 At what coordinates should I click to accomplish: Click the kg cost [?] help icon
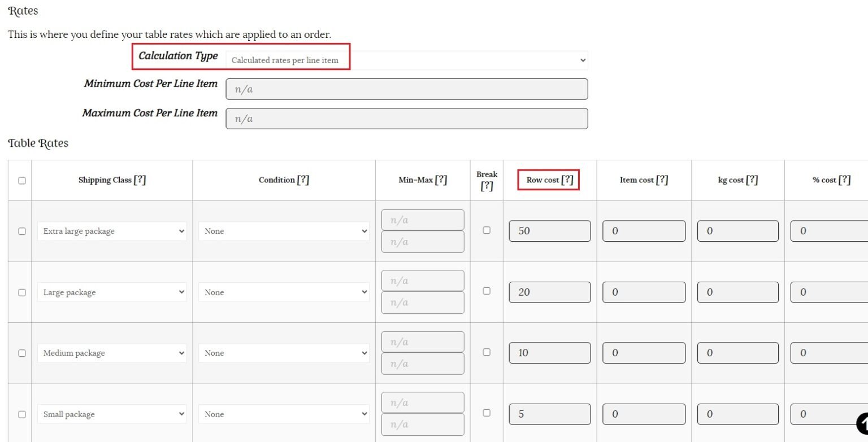tap(752, 180)
